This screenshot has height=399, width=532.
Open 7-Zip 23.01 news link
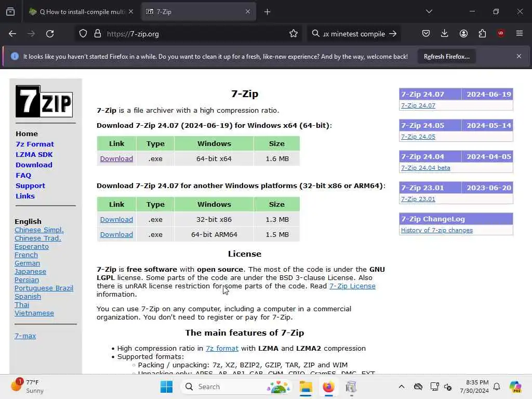(x=418, y=199)
